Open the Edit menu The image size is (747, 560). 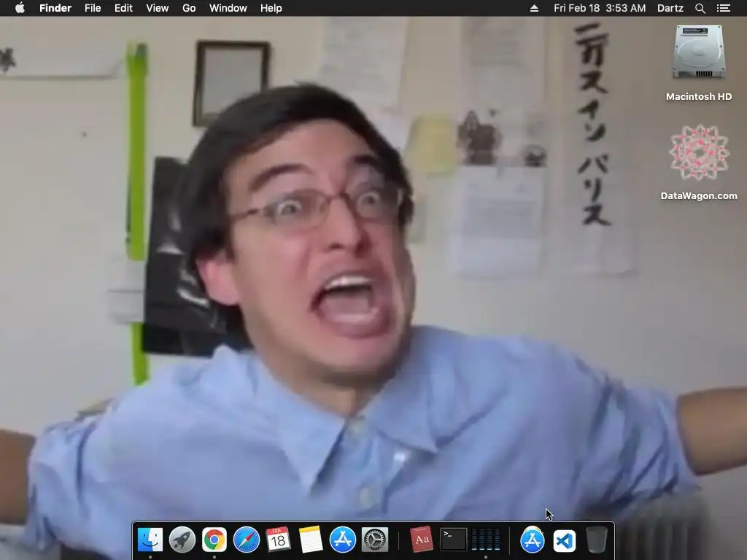click(123, 8)
